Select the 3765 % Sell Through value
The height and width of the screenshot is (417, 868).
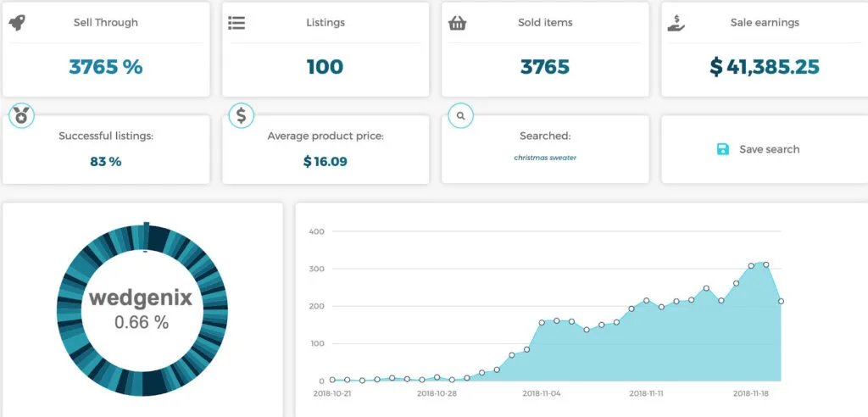(106, 67)
